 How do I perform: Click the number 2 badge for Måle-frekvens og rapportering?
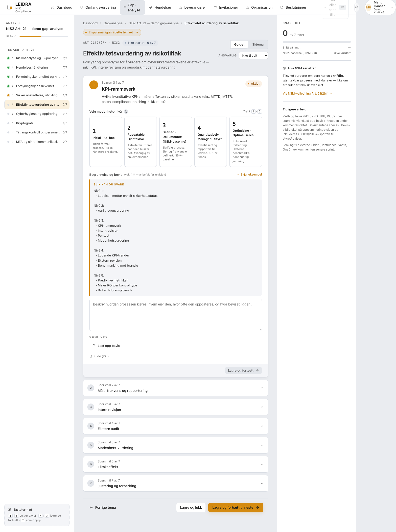91,388
